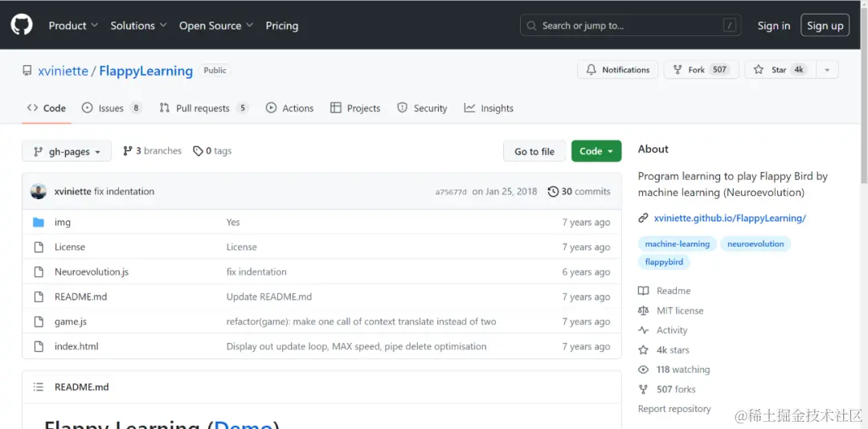Click the file icon beside Neuroevolution.js

[39, 272]
